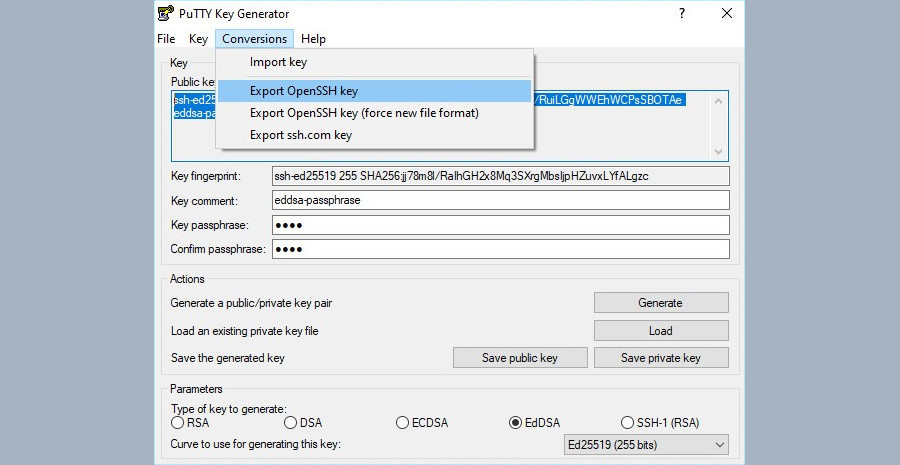
Task: Click the Key comment field
Action: point(501,200)
